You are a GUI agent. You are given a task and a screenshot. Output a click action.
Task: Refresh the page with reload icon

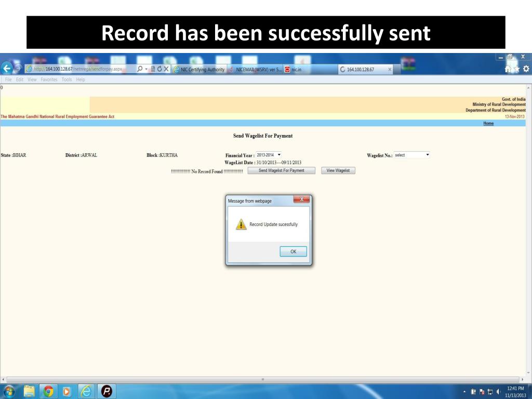click(x=159, y=69)
